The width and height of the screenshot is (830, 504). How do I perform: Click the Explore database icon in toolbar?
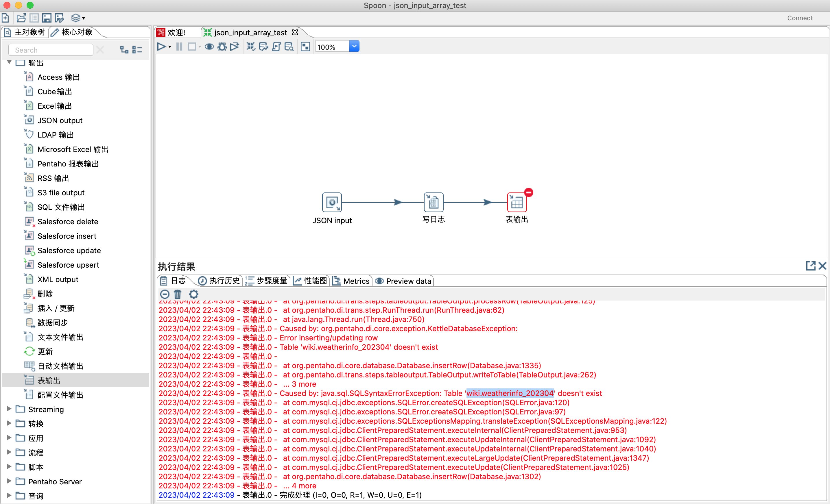(x=289, y=47)
